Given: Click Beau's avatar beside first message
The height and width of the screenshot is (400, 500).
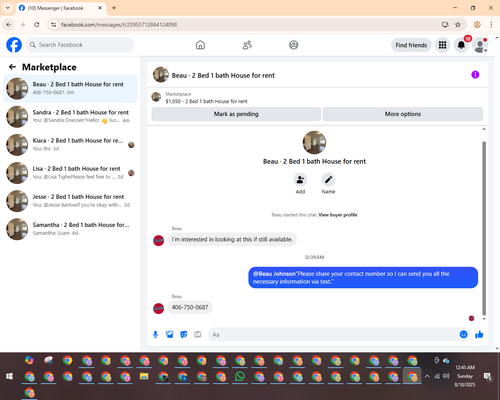Looking at the screenshot, I should [158, 240].
